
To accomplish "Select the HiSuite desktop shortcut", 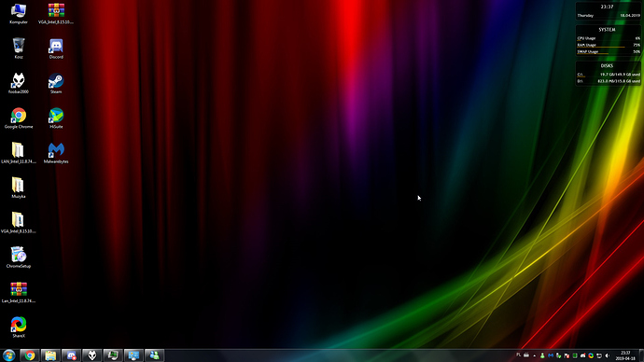I will tap(56, 118).
